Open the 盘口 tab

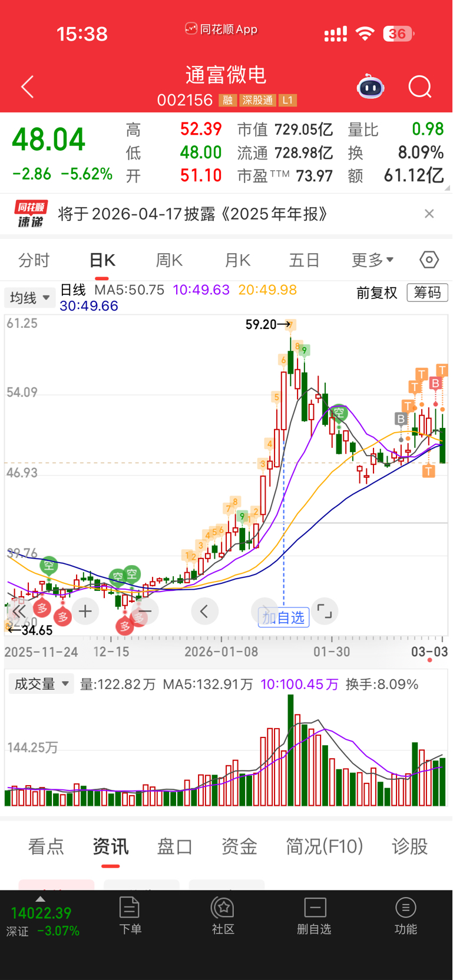[x=175, y=846]
